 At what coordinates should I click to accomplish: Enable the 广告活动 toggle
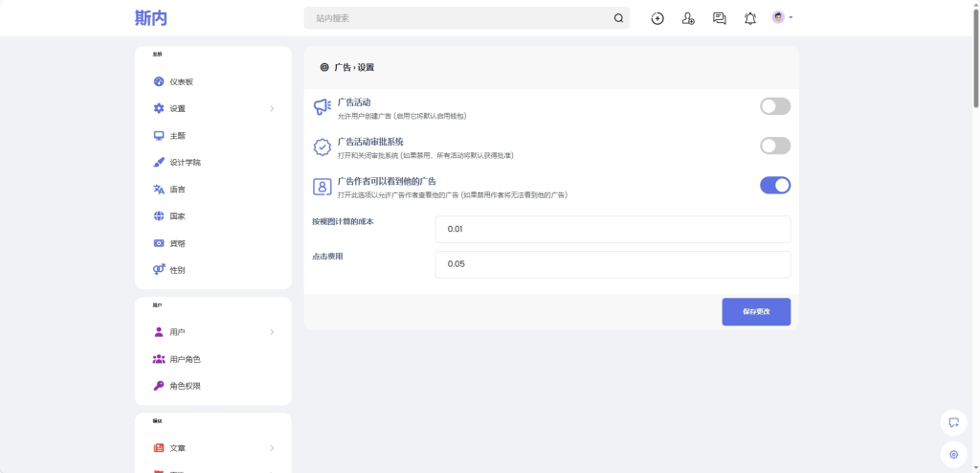(775, 106)
